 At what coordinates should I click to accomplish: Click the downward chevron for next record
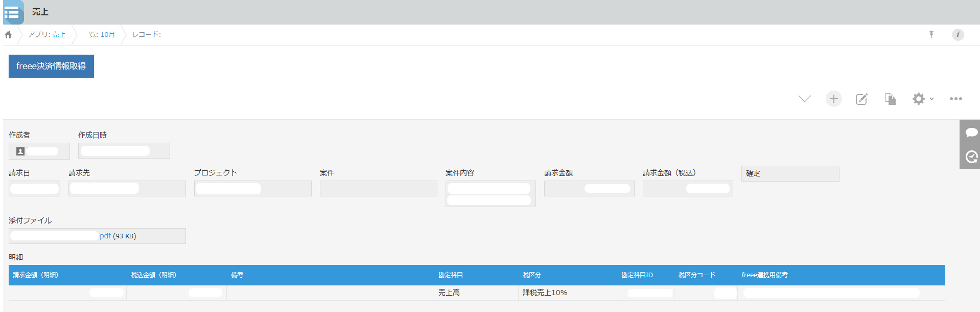point(804,99)
